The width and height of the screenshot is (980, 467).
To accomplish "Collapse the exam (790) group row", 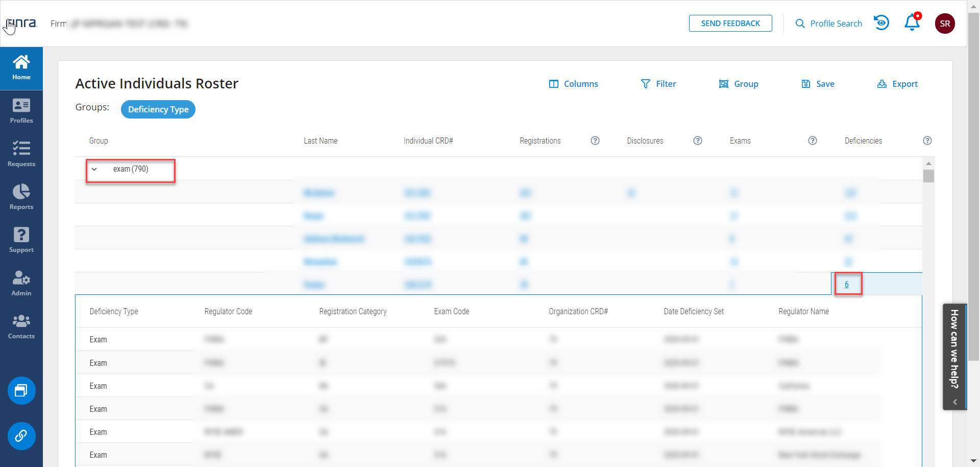I will 94,169.
